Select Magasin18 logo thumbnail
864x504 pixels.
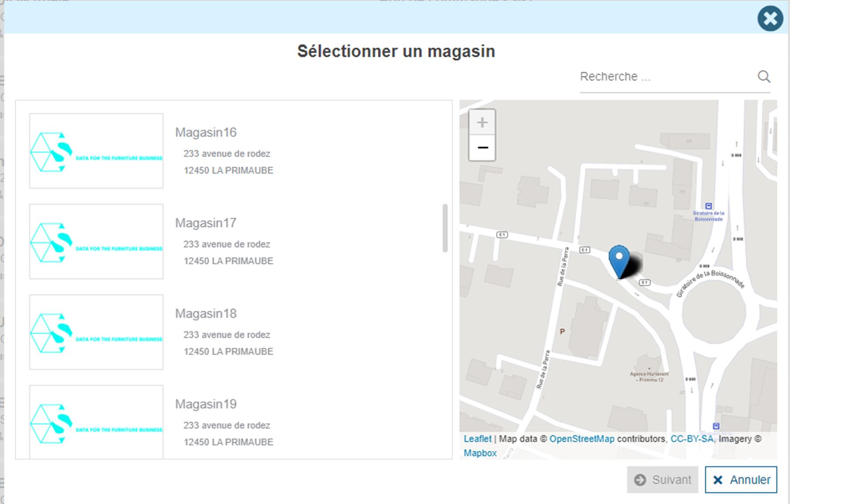point(96,332)
